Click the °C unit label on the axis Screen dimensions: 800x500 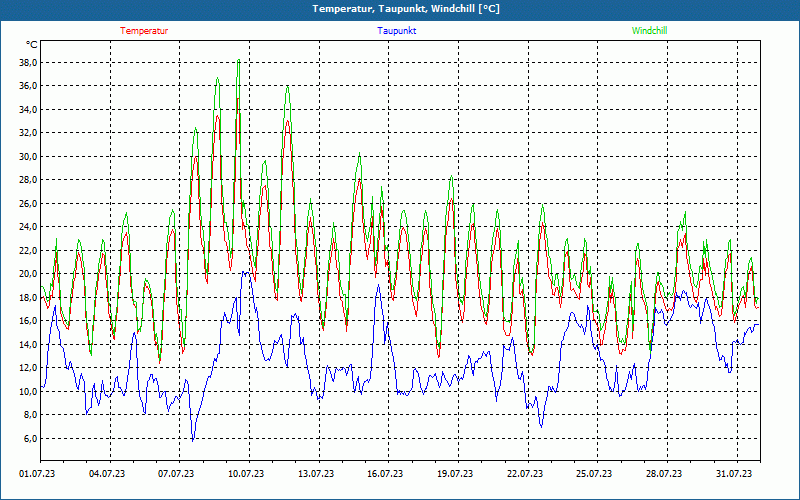tap(32, 45)
